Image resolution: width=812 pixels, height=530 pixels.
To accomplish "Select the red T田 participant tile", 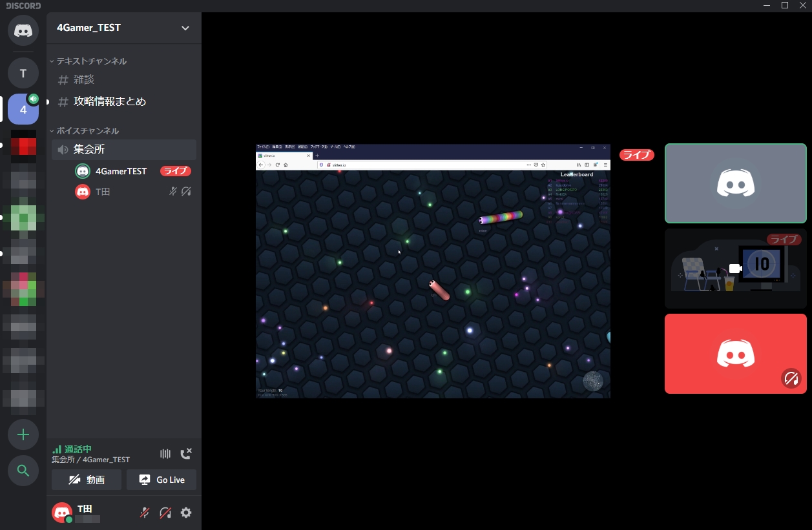I will pyautogui.click(x=736, y=354).
